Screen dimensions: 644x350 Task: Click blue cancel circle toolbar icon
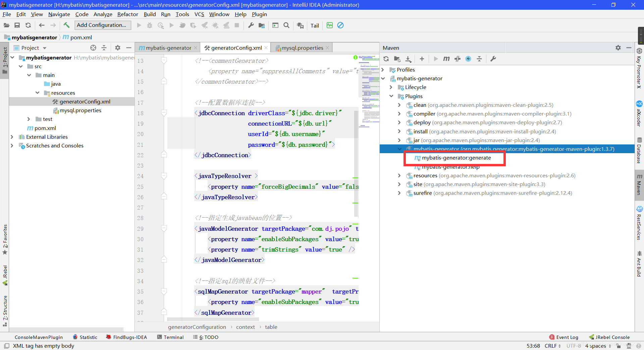coord(340,25)
